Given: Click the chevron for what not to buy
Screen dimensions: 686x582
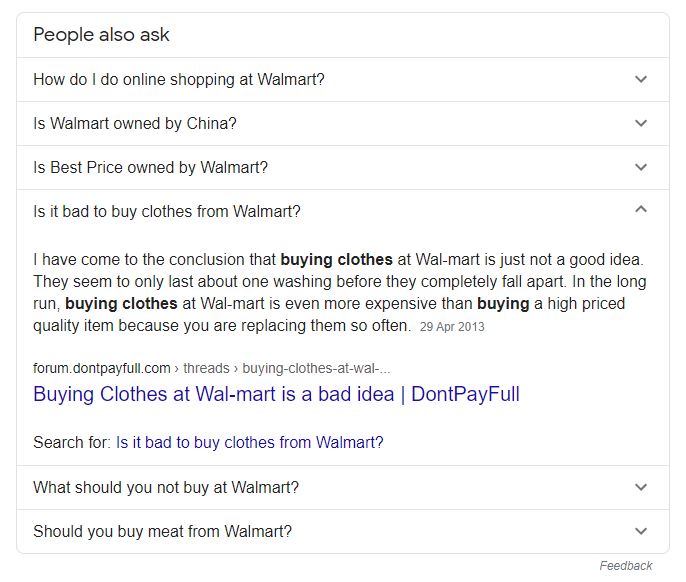Looking at the screenshot, I should 641,487.
